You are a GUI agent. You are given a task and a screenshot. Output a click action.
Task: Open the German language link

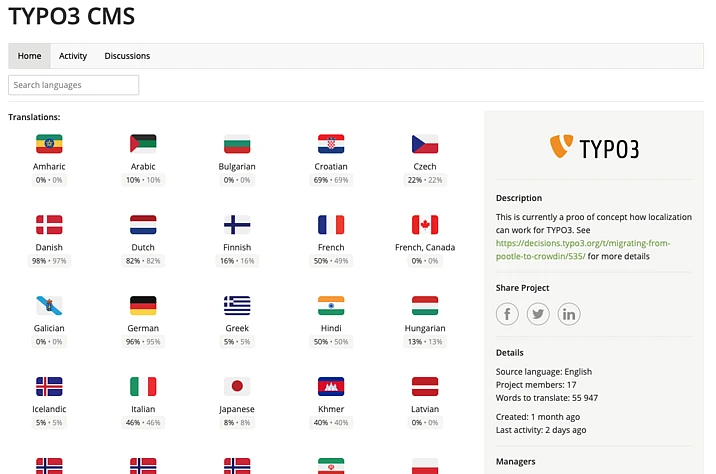[x=143, y=328]
